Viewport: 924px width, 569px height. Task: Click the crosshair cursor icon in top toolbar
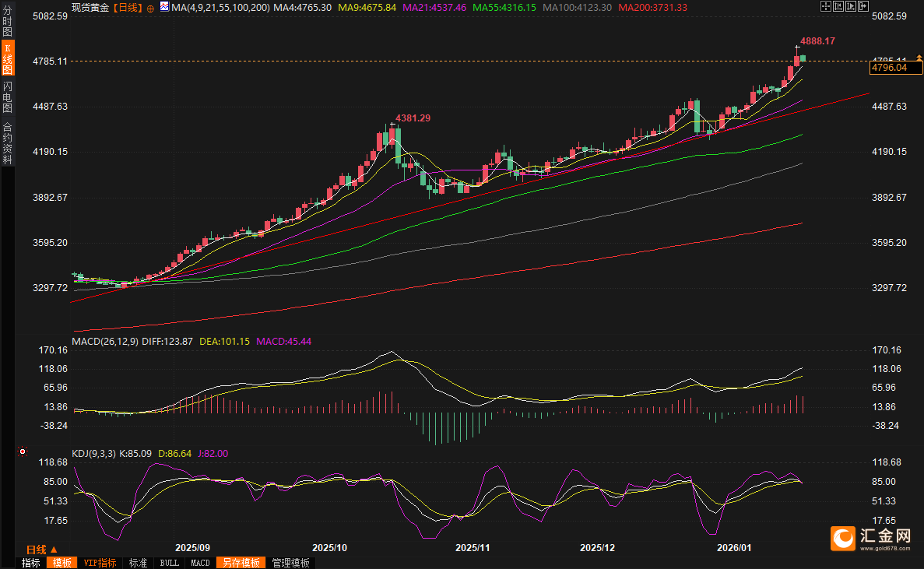click(825, 7)
